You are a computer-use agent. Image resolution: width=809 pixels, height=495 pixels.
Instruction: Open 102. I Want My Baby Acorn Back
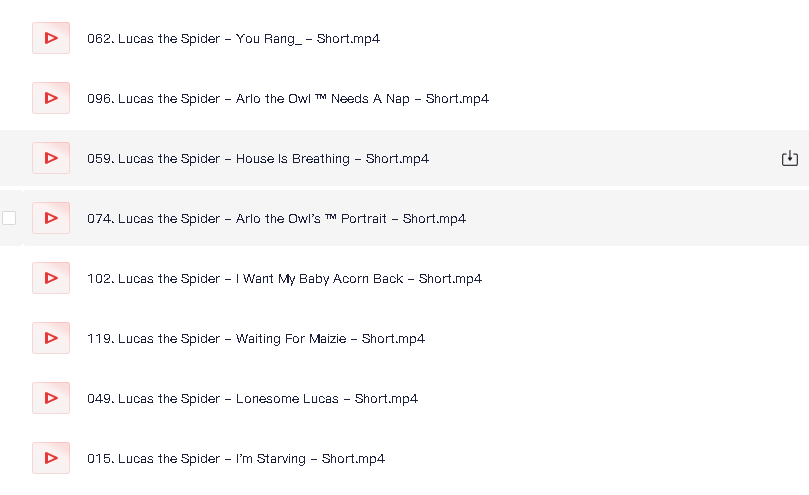[284, 279]
